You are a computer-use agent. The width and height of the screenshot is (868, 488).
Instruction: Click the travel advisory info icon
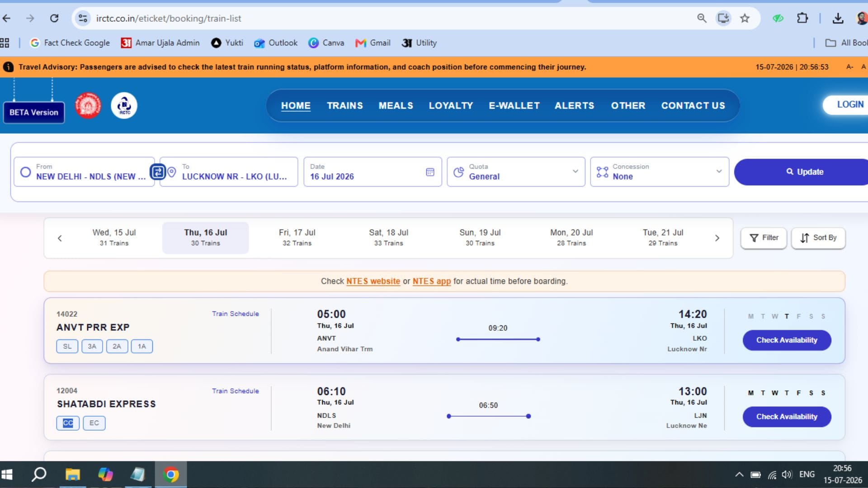pyautogui.click(x=8, y=67)
